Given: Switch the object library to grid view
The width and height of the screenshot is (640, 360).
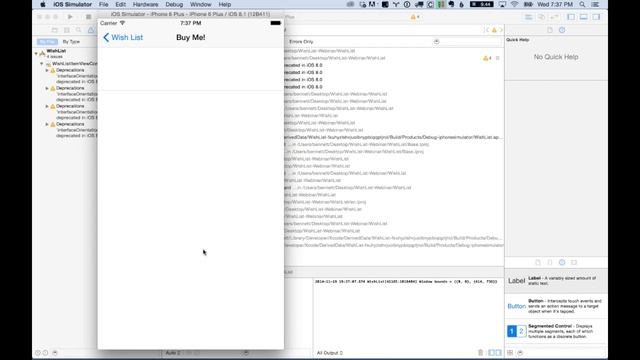Looking at the screenshot, I should click(510, 353).
